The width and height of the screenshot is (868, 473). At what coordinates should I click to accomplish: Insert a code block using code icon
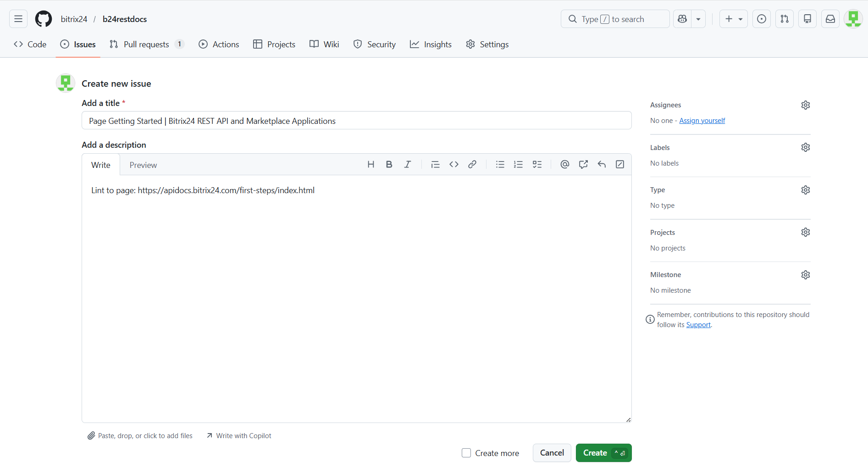coord(454,165)
